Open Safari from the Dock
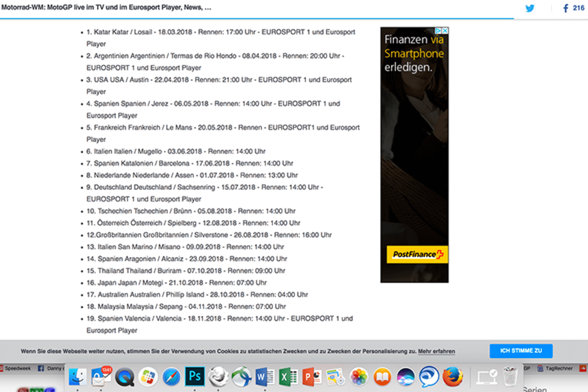The width and height of the screenshot is (588, 392). pos(172,377)
